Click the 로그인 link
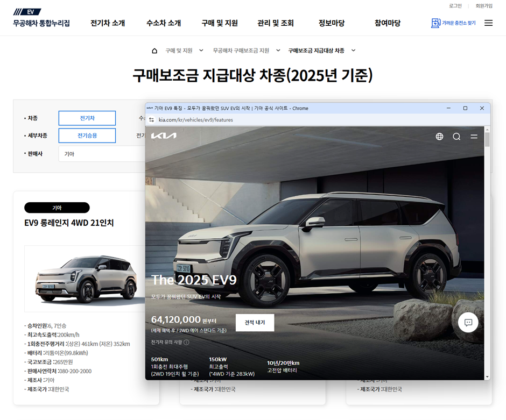Screen dimensions: 506x420 tap(455, 6)
